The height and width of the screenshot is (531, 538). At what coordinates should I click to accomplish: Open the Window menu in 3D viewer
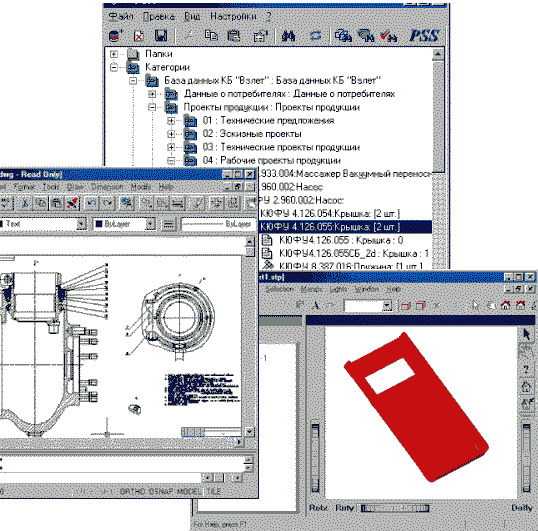tap(367, 289)
